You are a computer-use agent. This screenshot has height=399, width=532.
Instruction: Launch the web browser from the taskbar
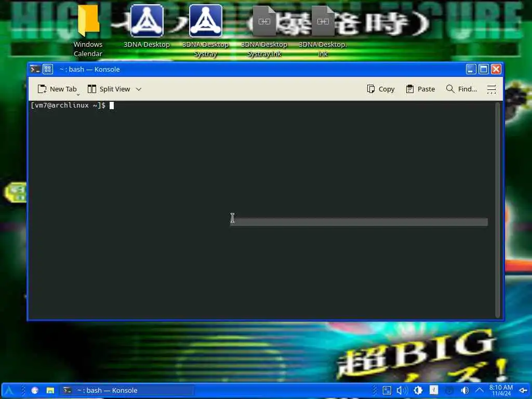tap(35, 391)
